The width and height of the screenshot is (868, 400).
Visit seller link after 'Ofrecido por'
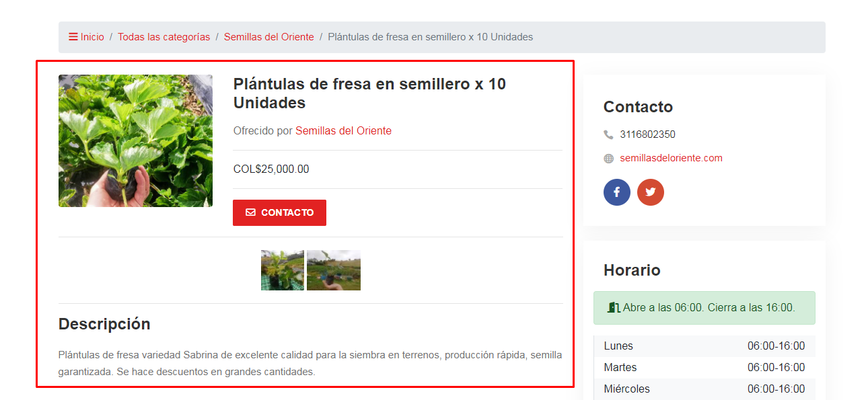pyautogui.click(x=343, y=131)
